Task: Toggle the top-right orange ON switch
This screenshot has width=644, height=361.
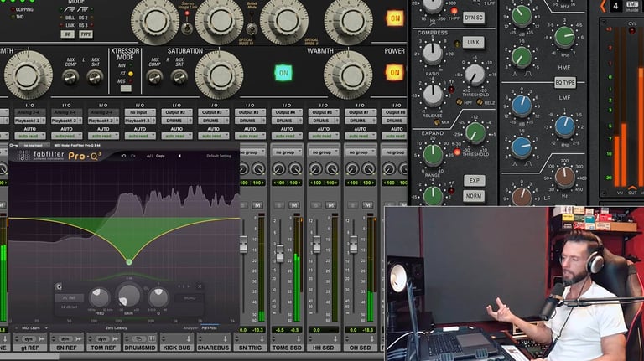Action: point(395,18)
